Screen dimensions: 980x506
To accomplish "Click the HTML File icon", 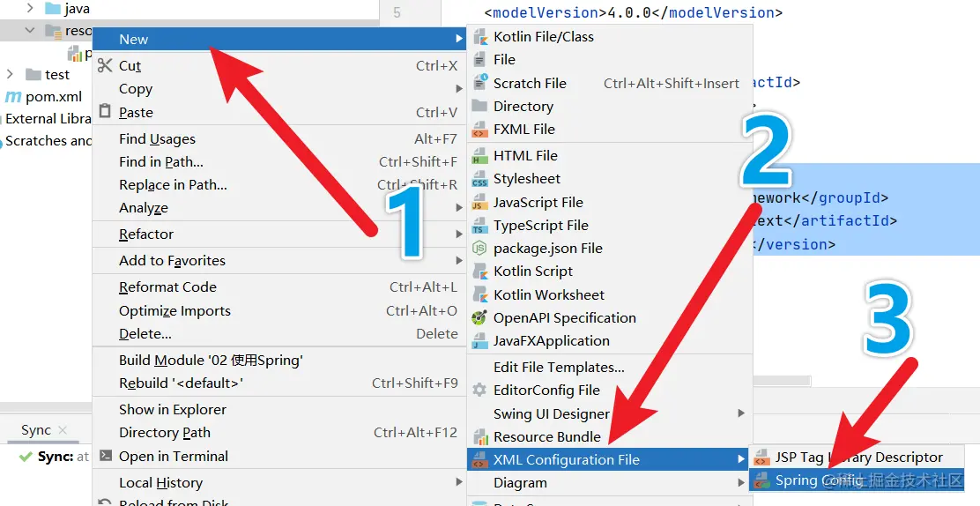I will tap(480, 156).
